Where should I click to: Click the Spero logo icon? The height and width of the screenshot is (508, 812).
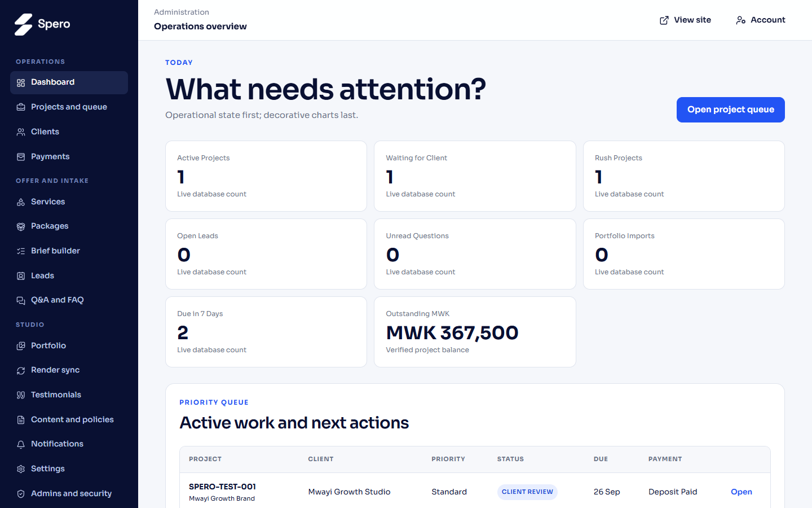pos(24,24)
